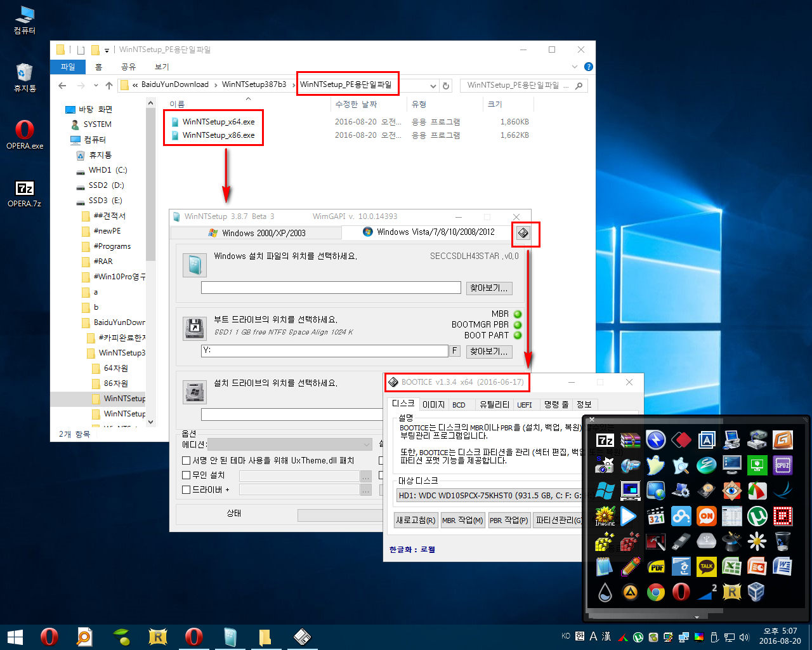Launch the magic hat wizard icon

pyautogui.click(x=731, y=541)
